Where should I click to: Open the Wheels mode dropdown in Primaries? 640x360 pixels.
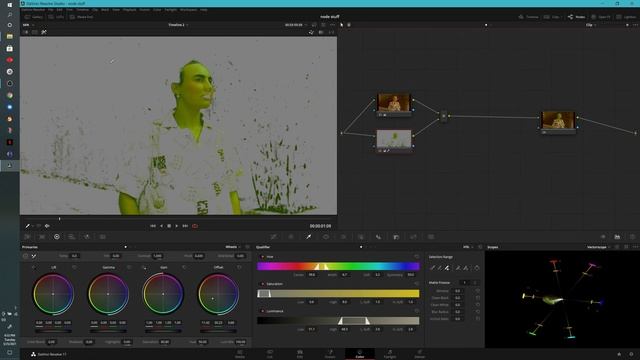[x=232, y=247]
